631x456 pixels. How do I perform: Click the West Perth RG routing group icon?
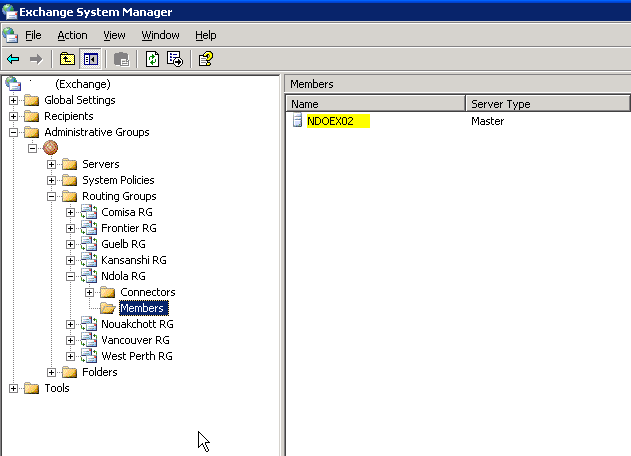pyautogui.click(x=89, y=356)
